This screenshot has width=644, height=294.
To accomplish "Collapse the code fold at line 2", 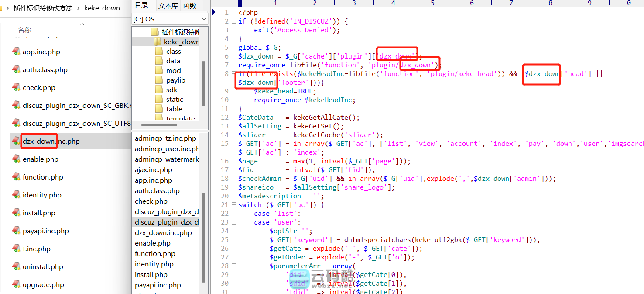I will pyautogui.click(x=234, y=21).
